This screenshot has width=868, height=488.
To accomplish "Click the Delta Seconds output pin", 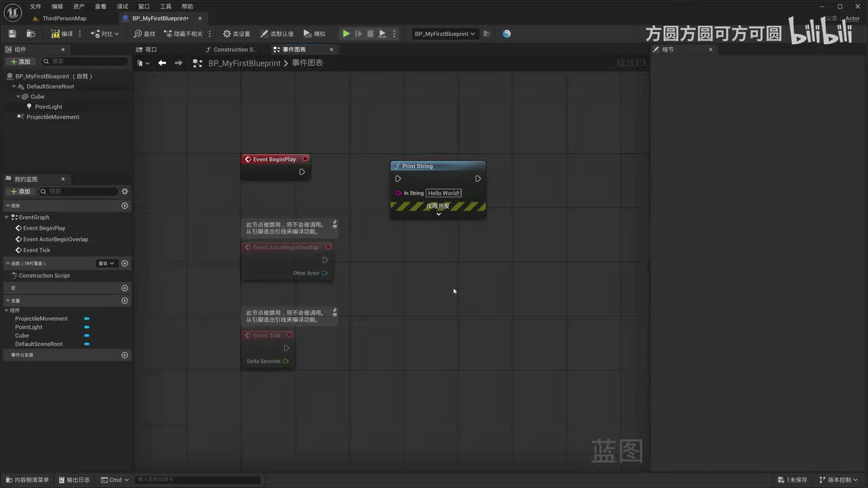I will tap(285, 361).
